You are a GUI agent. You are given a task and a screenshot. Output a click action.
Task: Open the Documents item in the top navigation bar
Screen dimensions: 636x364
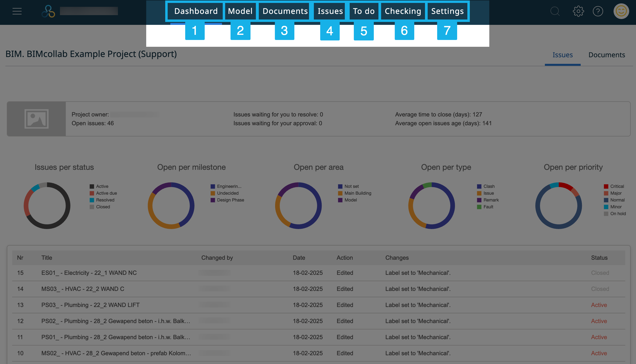pyautogui.click(x=285, y=11)
